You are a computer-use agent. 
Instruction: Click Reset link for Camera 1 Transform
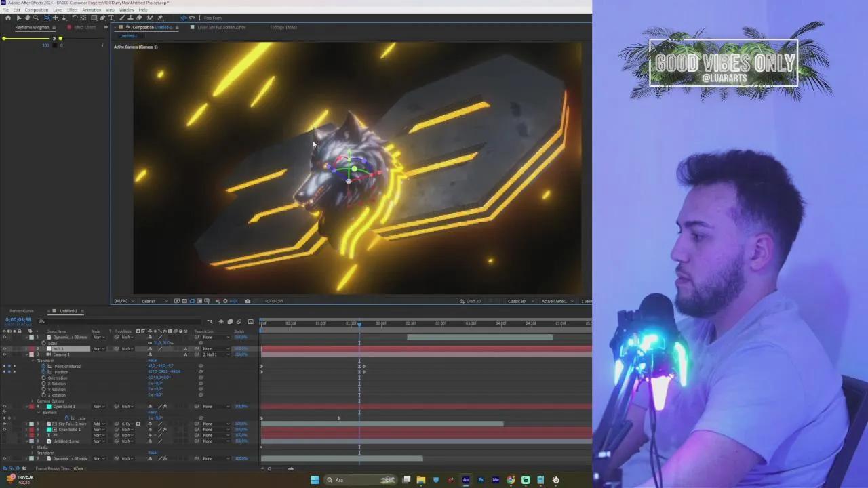tap(153, 361)
